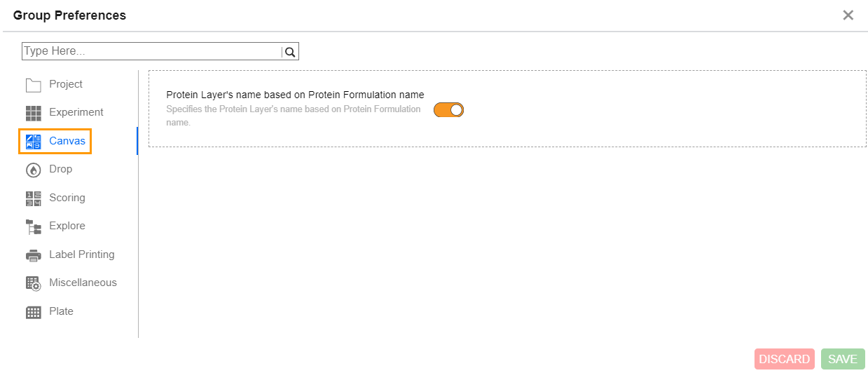Select the Miscellaneous text label

[83, 283]
